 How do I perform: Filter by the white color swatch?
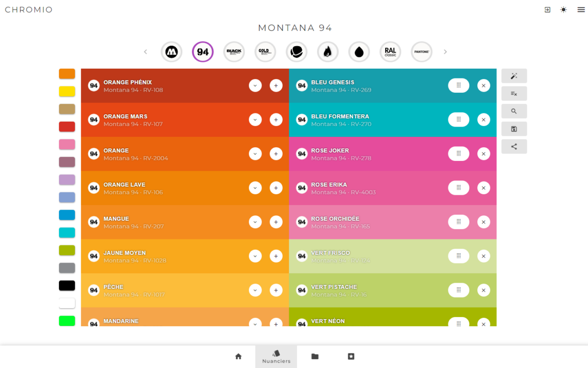coord(67,303)
